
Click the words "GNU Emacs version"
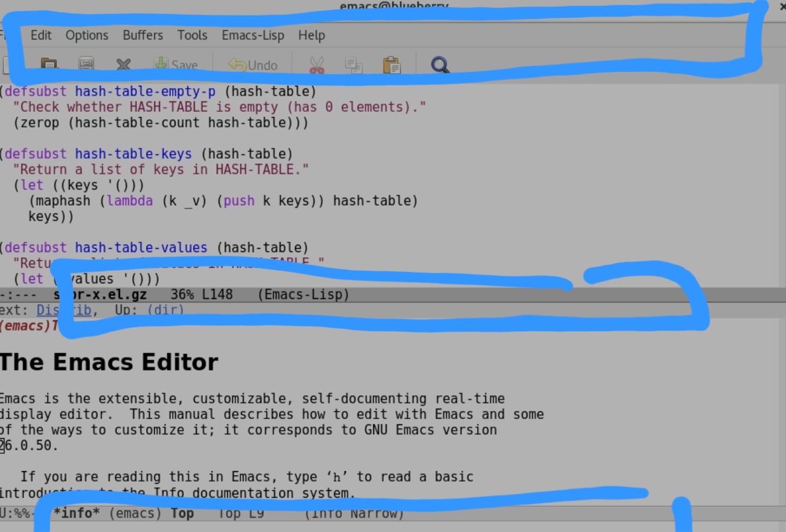[430, 430]
